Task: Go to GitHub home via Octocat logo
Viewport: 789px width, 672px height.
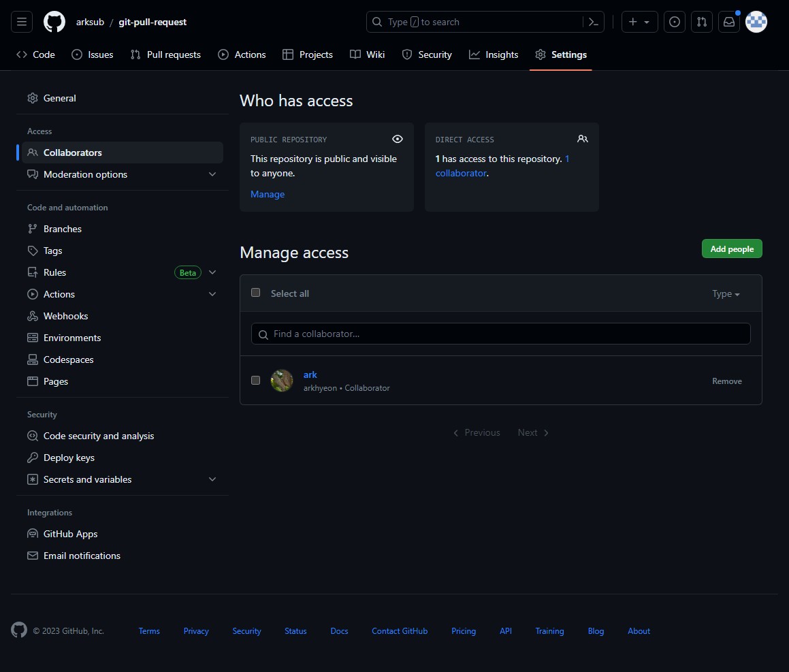Action: [54, 22]
